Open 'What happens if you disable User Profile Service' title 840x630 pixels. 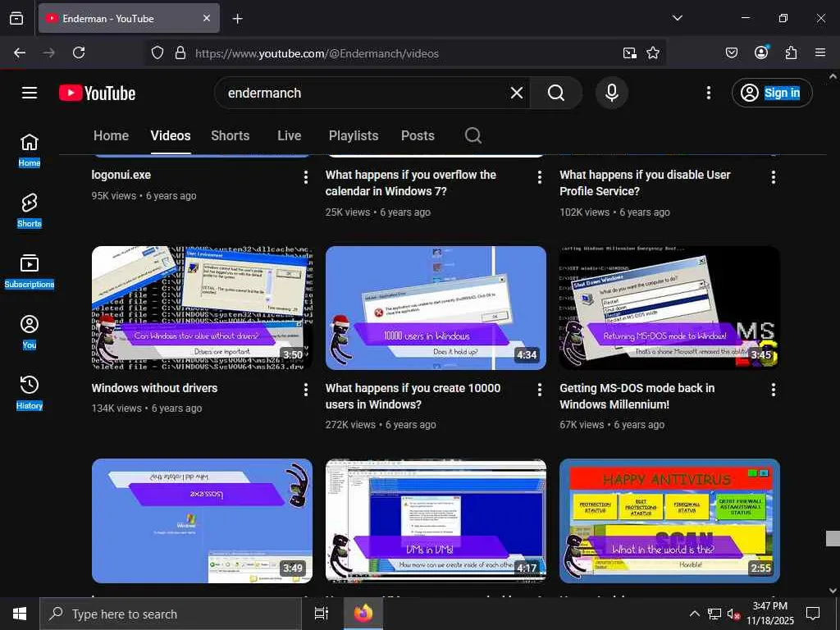pos(645,183)
